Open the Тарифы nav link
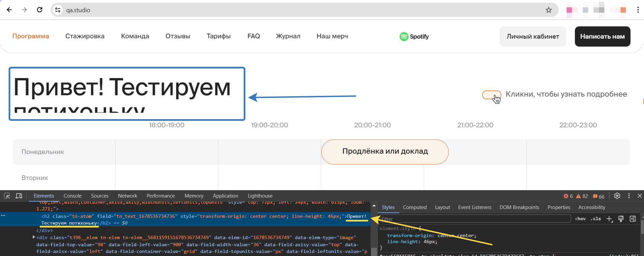 [218, 36]
